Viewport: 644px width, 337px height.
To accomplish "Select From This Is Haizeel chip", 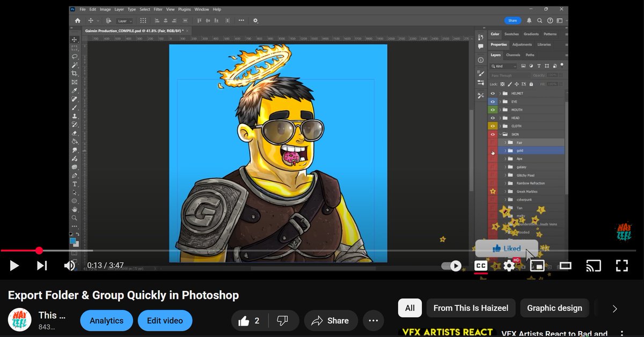I will click(x=471, y=308).
